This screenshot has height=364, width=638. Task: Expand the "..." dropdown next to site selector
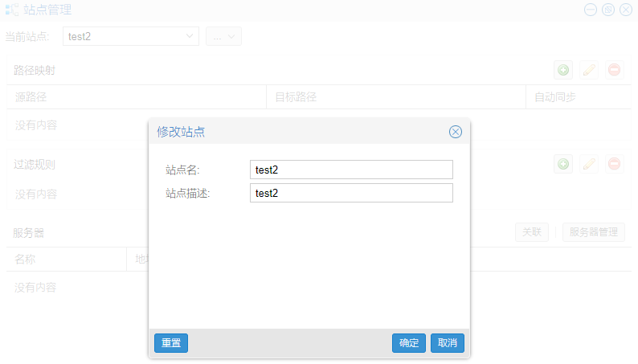(224, 36)
